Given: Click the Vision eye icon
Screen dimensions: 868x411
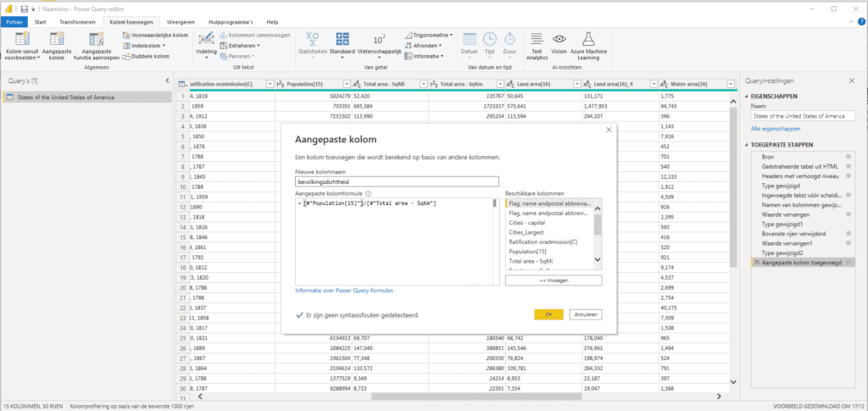Looking at the screenshot, I should click(x=559, y=39).
